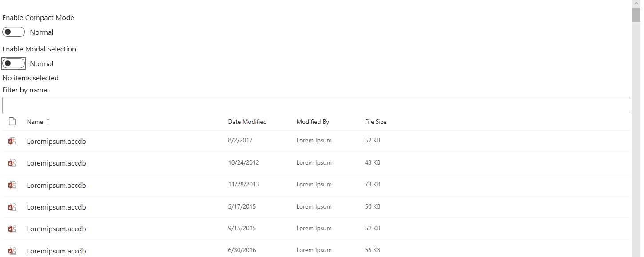Open Loremipsum.accdb modified 8/2/2017
The width and height of the screenshot is (644, 257).
tap(56, 142)
